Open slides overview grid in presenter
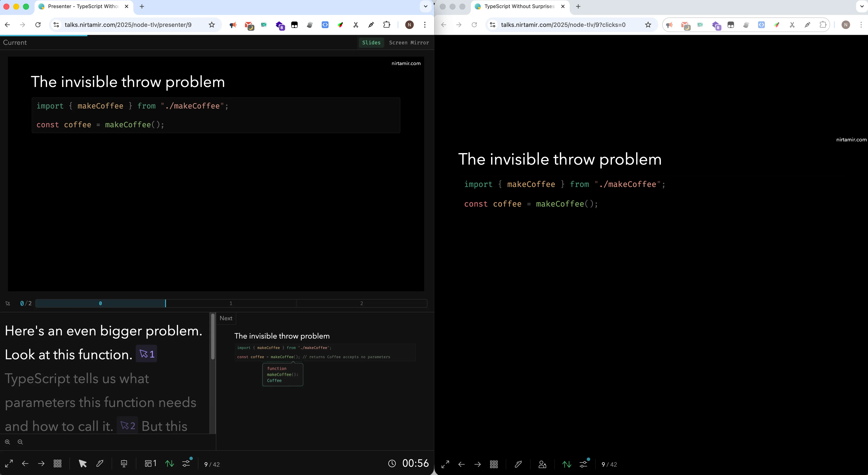The height and width of the screenshot is (475, 868). (58, 463)
